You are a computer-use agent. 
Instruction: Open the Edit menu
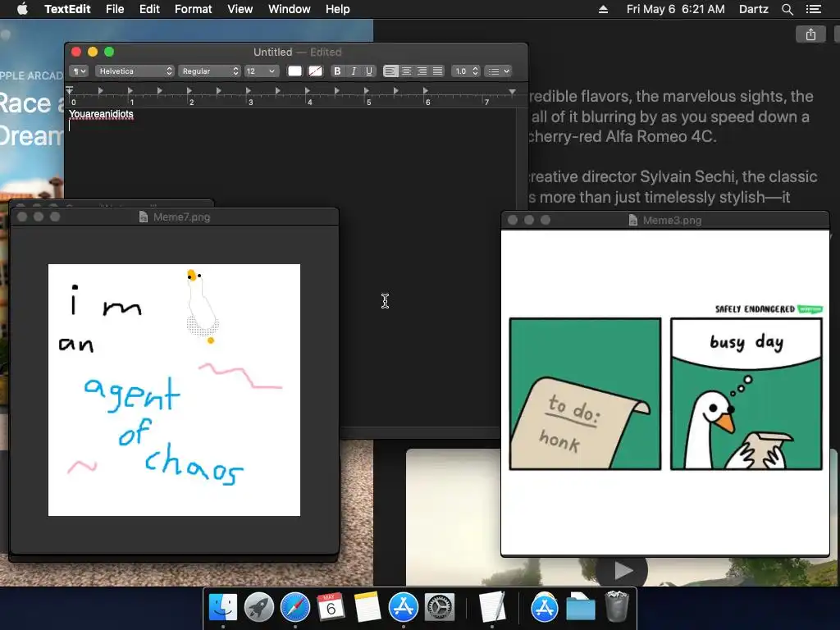pos(149,9)
